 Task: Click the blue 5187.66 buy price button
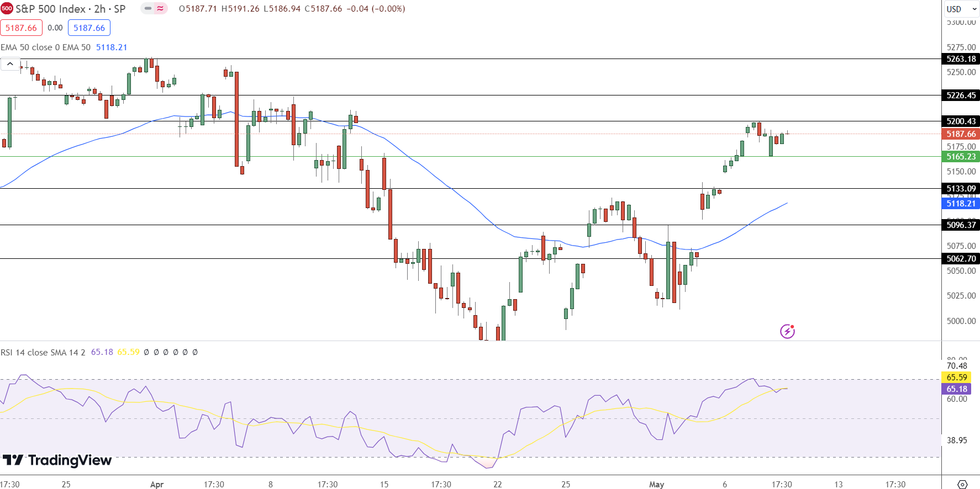89,28
